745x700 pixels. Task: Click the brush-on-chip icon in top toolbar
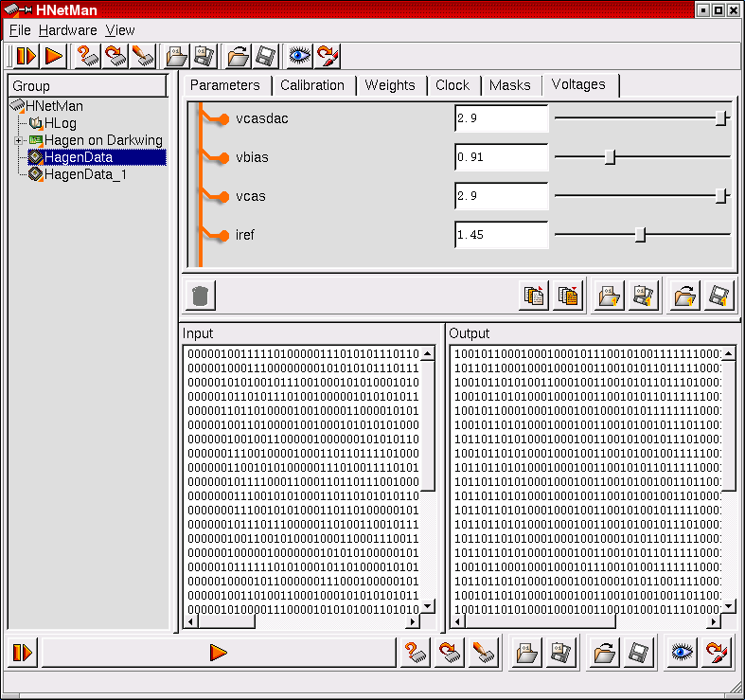144,56
